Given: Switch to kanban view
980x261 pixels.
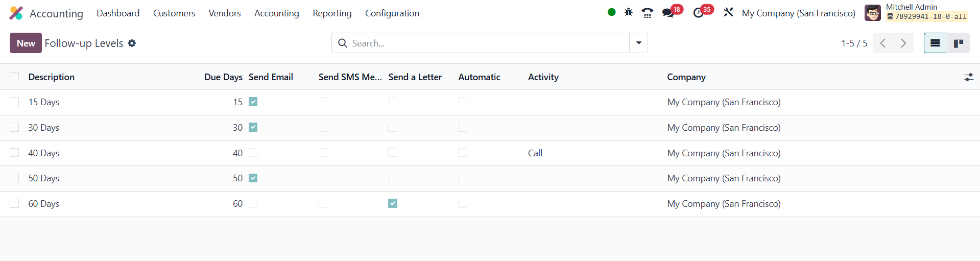Looking at the screenshot, I should click(959, 43).
